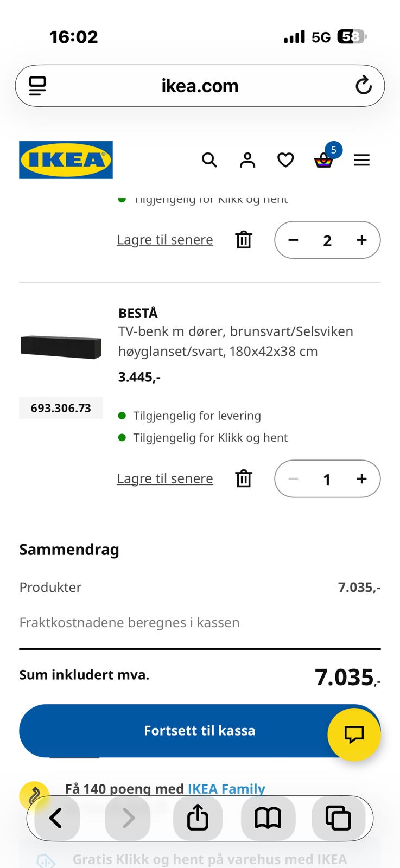Open the hamburger menu
The width and height of the screenshot is (400, 868).
[x=361, y=160]
